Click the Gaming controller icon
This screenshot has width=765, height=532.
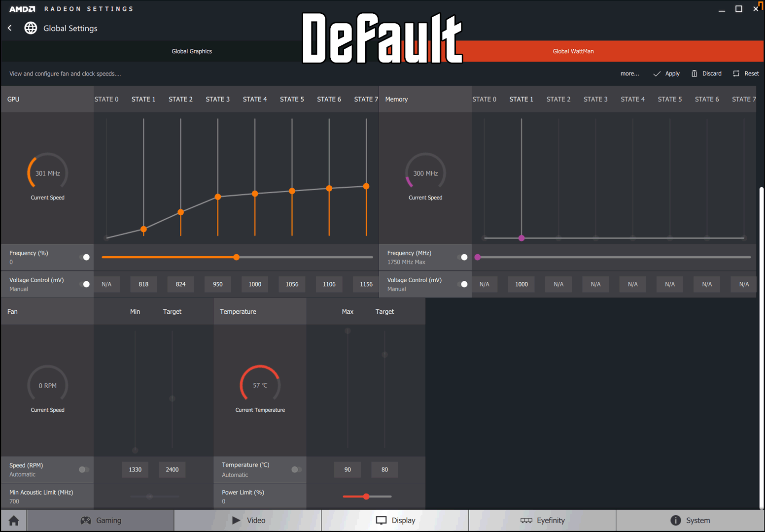pyautogui.click(x=86, y=520)
